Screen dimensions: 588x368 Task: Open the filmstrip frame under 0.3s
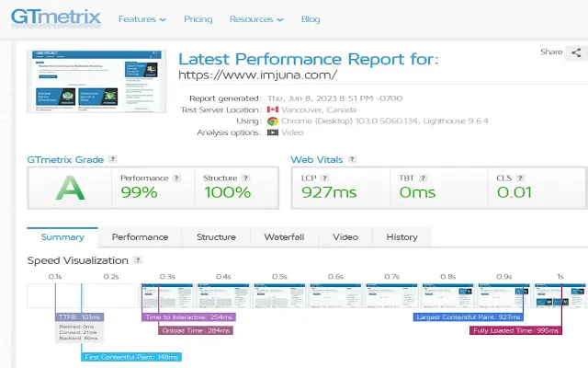pos(167,296)
